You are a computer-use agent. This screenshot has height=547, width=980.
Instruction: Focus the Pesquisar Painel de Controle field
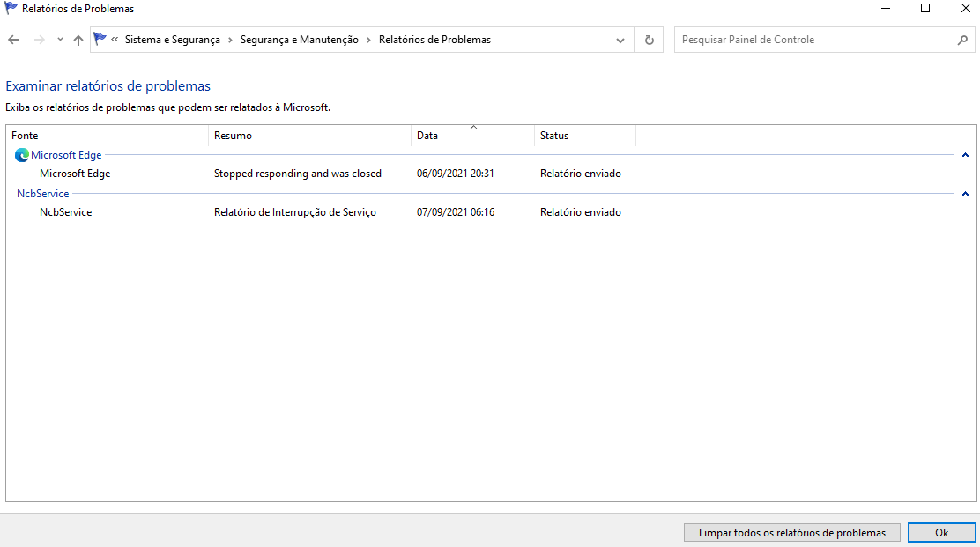coord(815,40)
